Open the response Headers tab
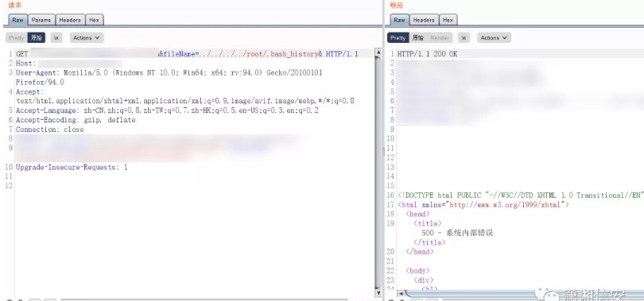The height and width of the screenshot is (301, 644). [x=424, y=20]
